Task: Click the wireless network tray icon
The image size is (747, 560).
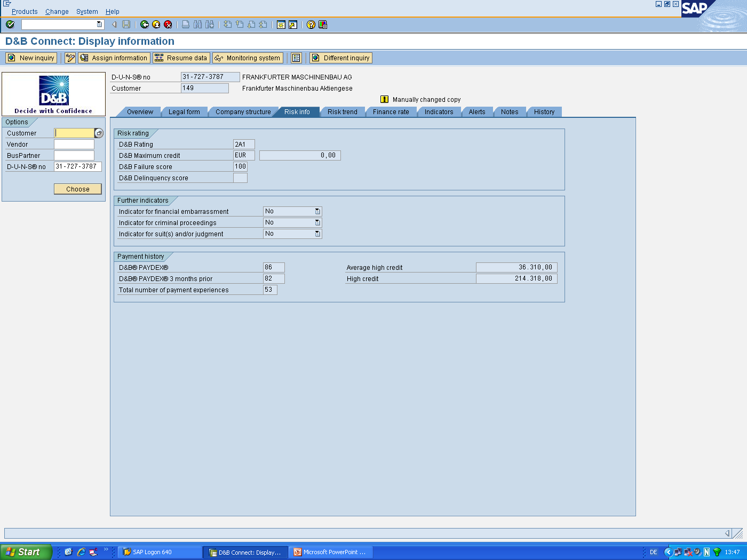Action: (x=717, y=552)
